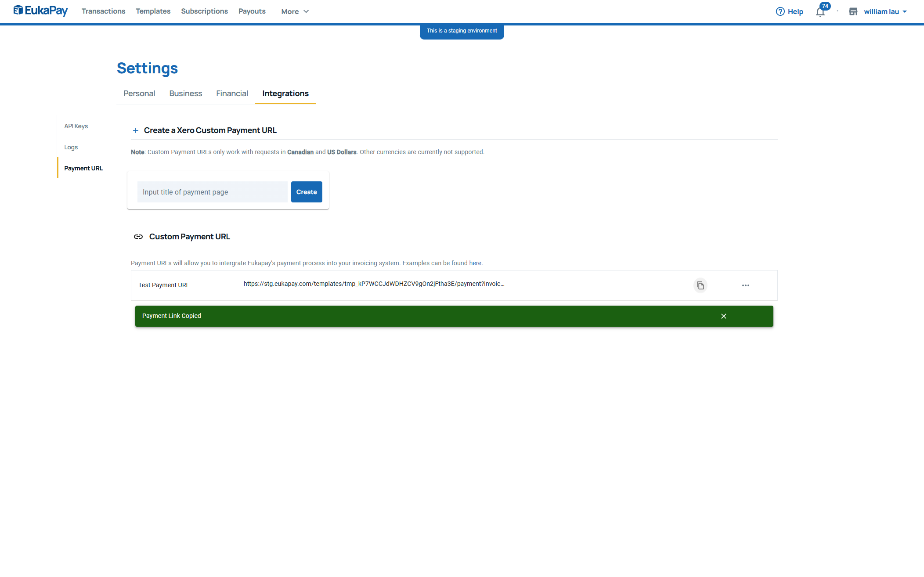Click plus icon beside Create Xero URL
924x577 pixels.
(x=136, y=130)
